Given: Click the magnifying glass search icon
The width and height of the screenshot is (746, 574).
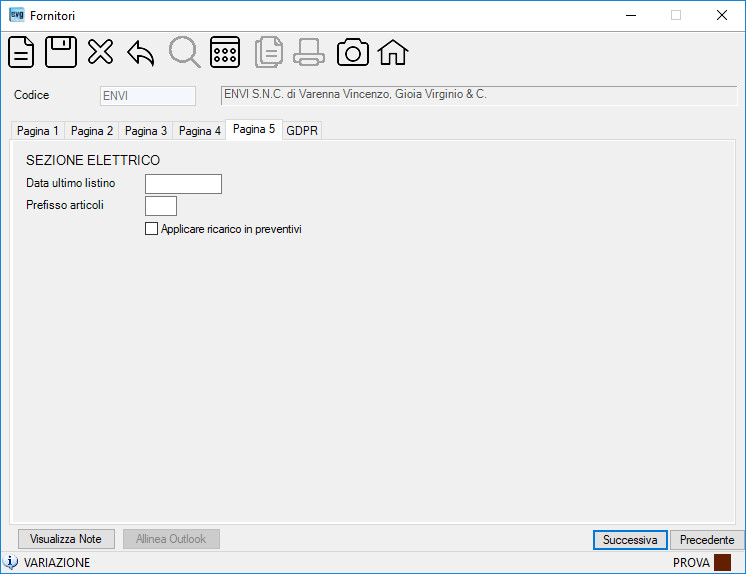Looking at the screenshot, I should (x=185, y=52).
